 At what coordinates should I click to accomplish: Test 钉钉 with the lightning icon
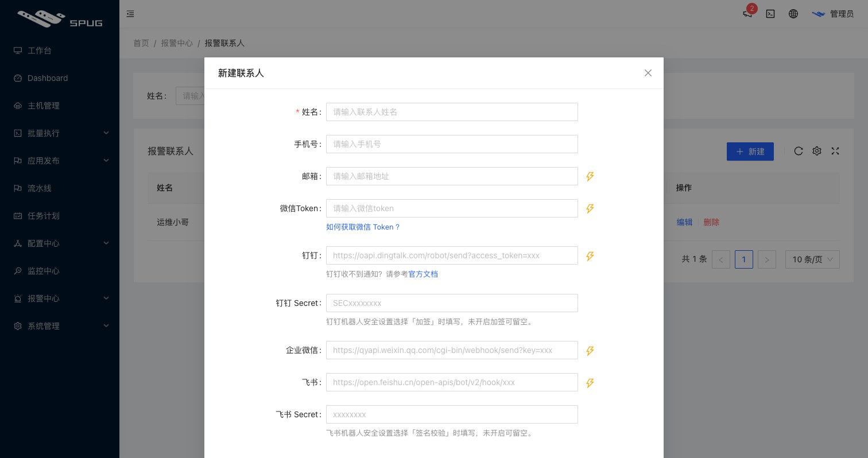(590, 256)
